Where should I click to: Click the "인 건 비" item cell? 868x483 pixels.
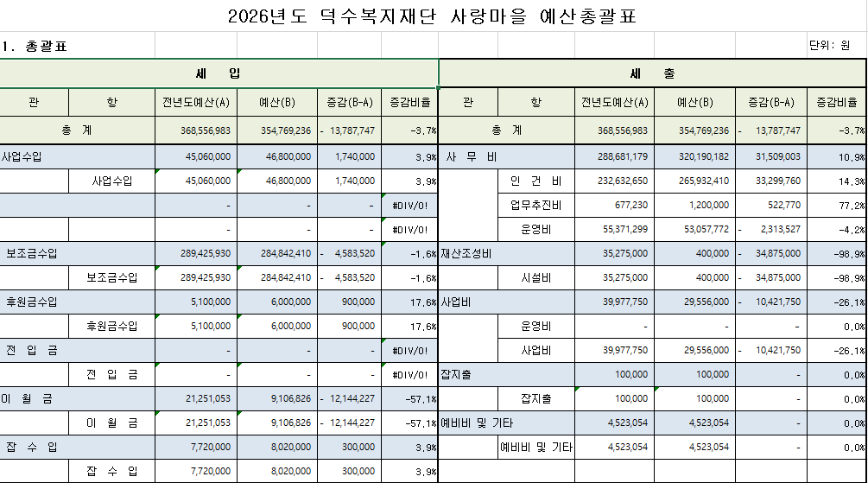click(535, 181)
